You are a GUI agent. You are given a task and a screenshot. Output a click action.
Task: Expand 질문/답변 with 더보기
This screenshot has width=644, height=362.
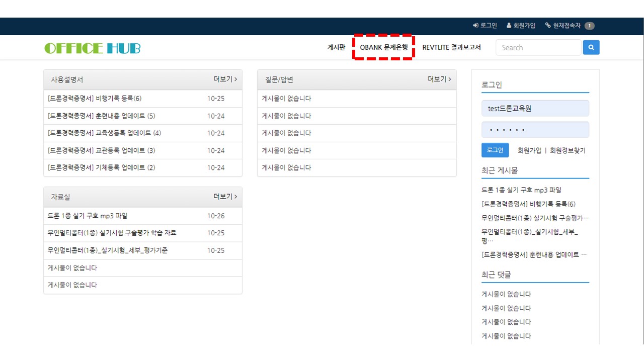439,79
